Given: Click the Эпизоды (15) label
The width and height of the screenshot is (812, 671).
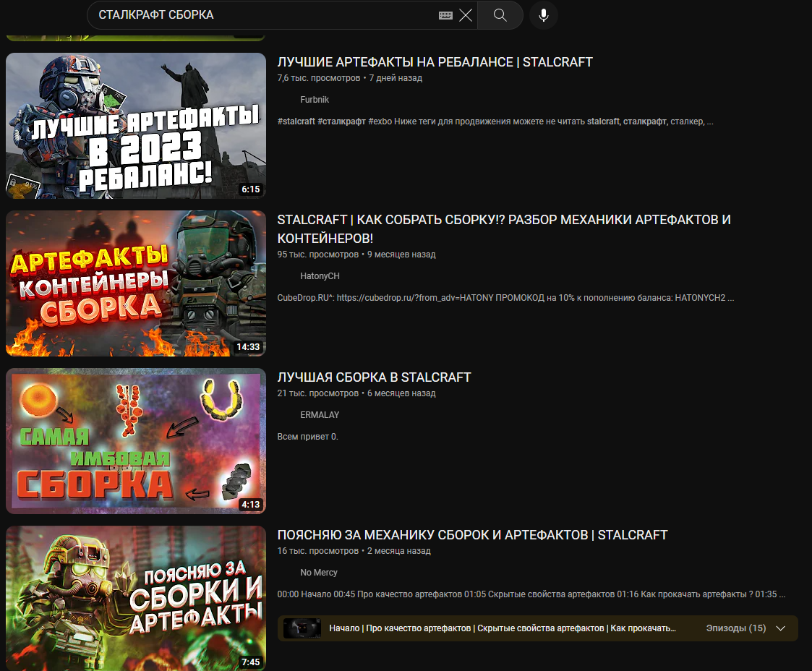Looking at the screenshot, I should (x=735, y=628).
